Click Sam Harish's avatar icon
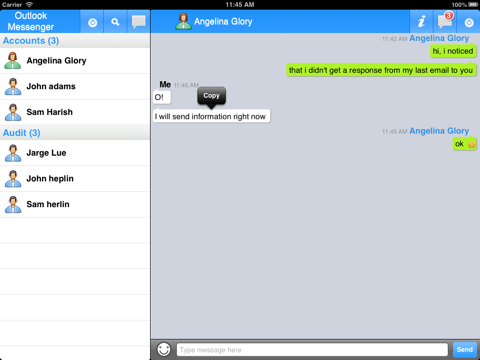 click(x=13, y=112)
